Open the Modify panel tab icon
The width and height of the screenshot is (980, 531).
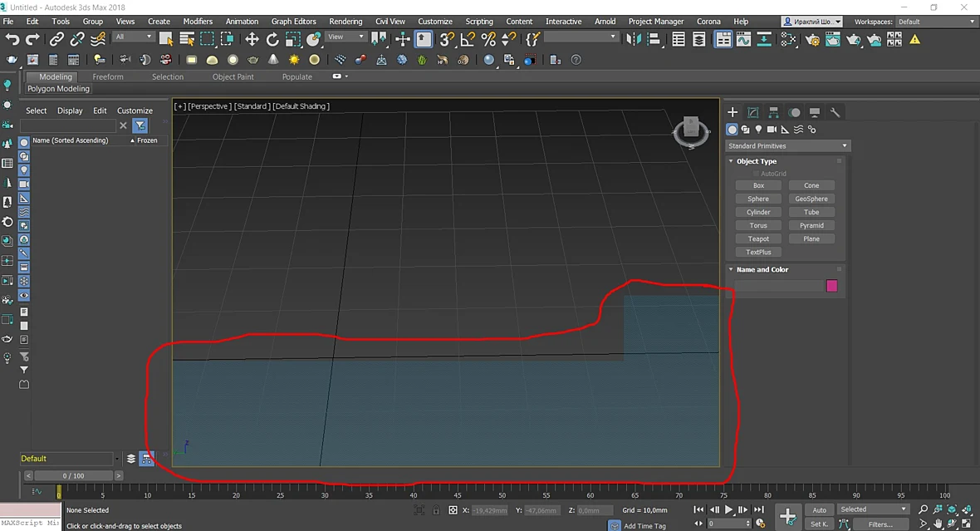point(753,112)
